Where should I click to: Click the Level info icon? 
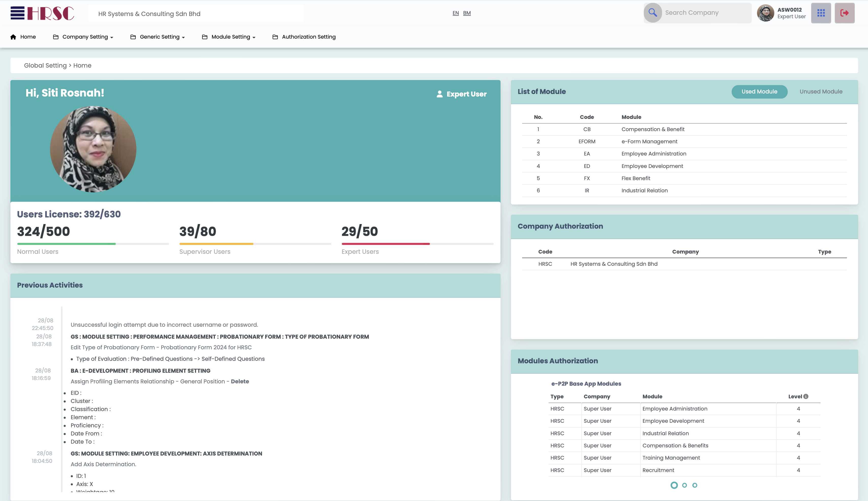pos(806,396)
